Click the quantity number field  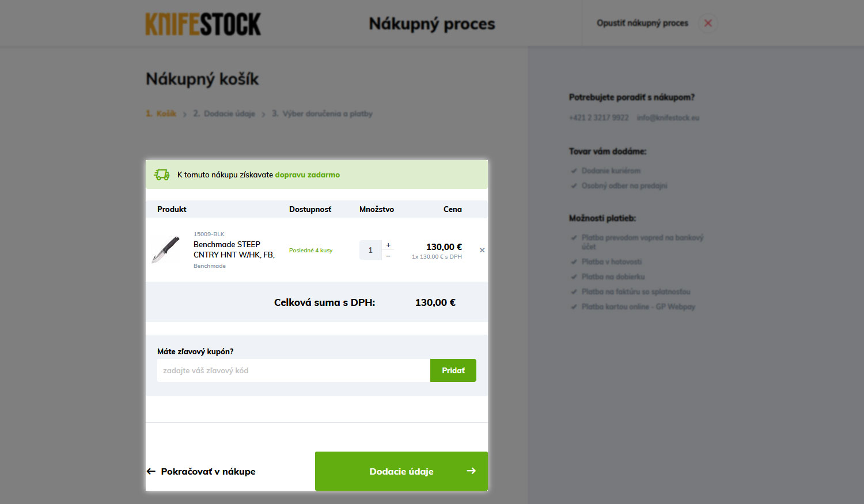click(370, 250)
